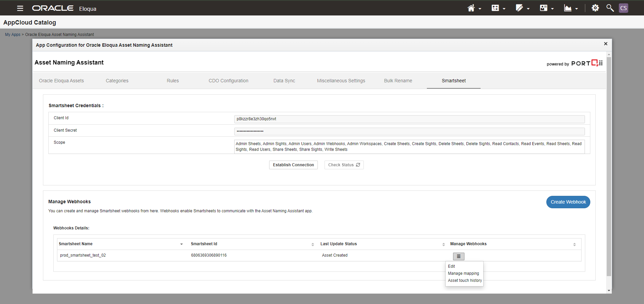Open the CS user profile avatar
Viewport: 644px width, 304px height.
coord(623,8)
